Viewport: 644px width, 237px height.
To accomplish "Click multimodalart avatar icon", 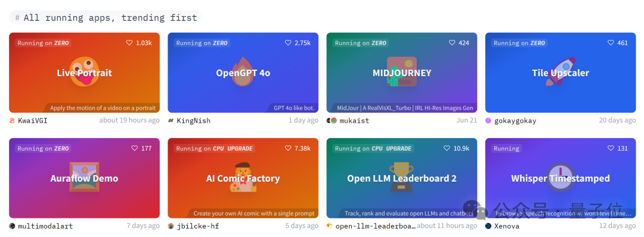I will (x=12, y=226).
